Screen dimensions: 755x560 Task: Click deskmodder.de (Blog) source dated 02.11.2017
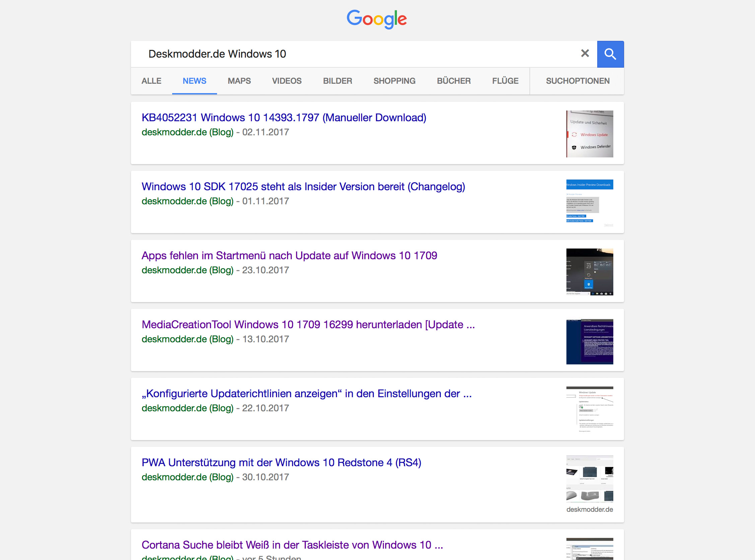click(x=188, y=132)
